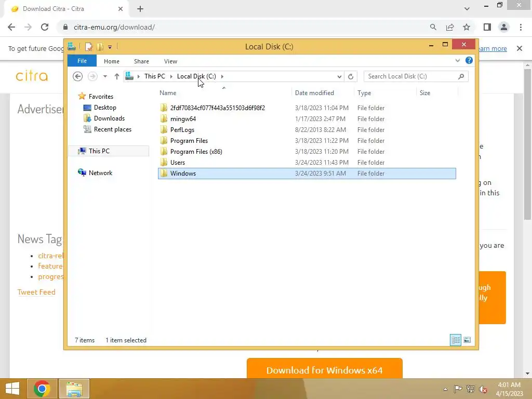Click the Properties quick access icon
Image resolution: width=532 pixels, height=399 pixels.
(88, 46)
